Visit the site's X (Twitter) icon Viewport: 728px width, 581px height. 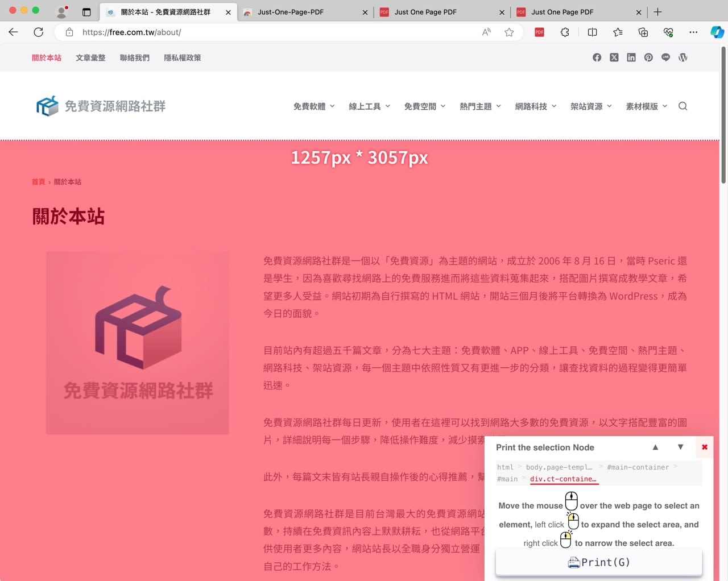pyautogui.click(x=614, y=57)
